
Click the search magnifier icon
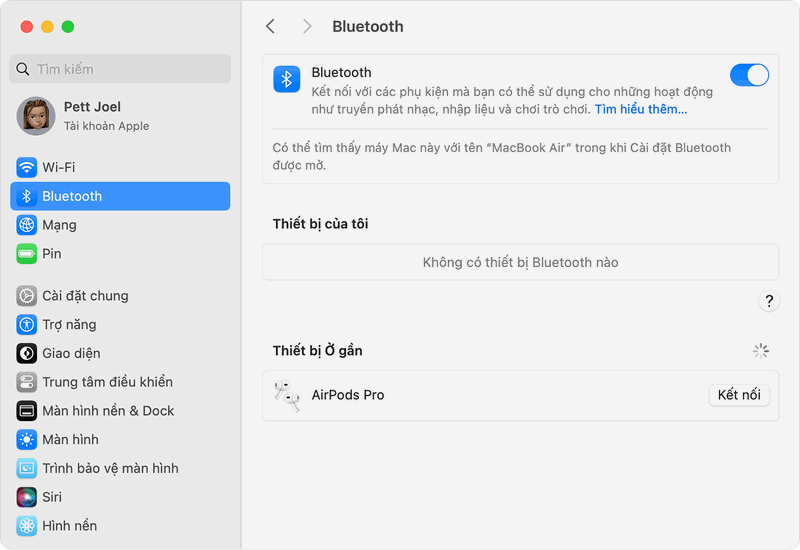click(23, 69)
